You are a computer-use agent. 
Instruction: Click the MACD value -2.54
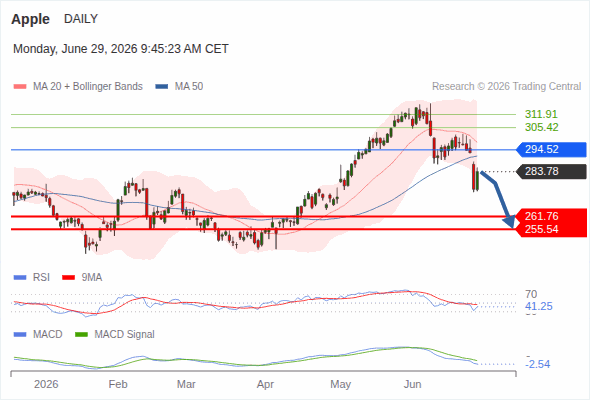click(538, 364)
